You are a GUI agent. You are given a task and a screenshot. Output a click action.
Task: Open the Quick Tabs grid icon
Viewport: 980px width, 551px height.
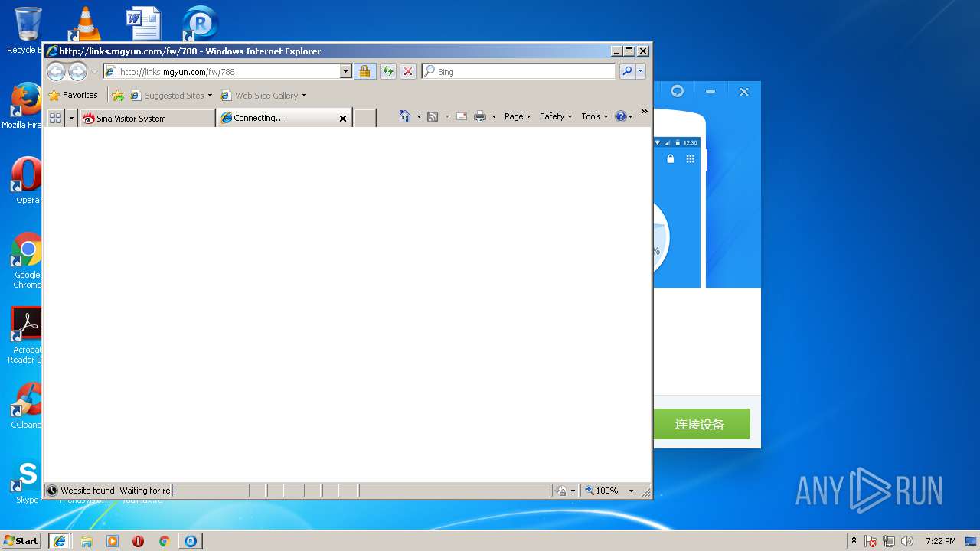tap(55, 118)
